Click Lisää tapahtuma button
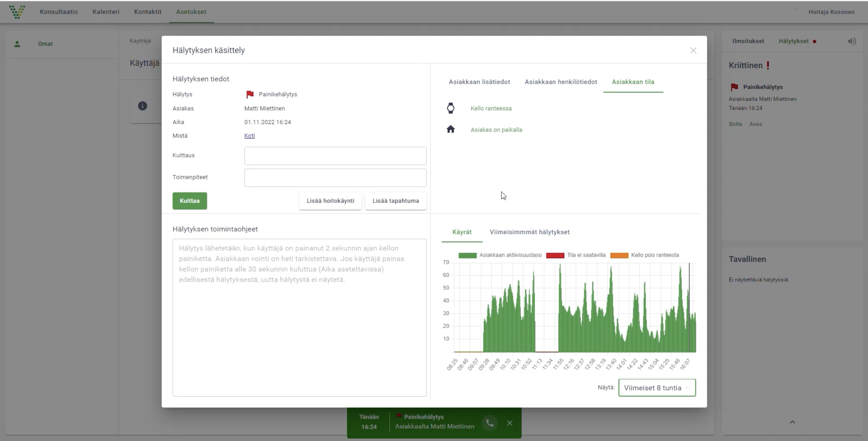The height and width of the screenshot is (441, 868). [396, 201]
